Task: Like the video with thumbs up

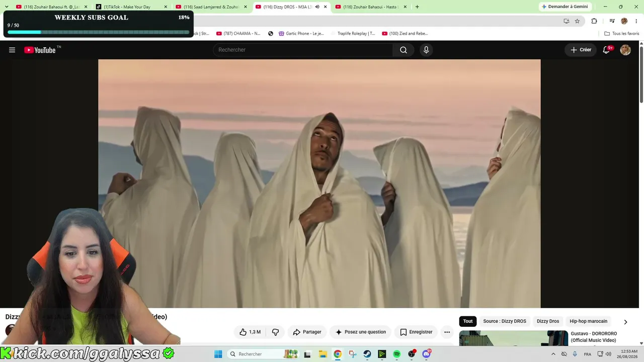Action: [250, 332]
